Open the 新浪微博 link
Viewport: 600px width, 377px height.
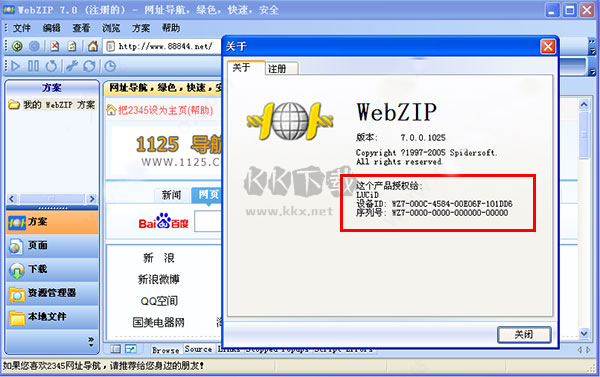159,279
